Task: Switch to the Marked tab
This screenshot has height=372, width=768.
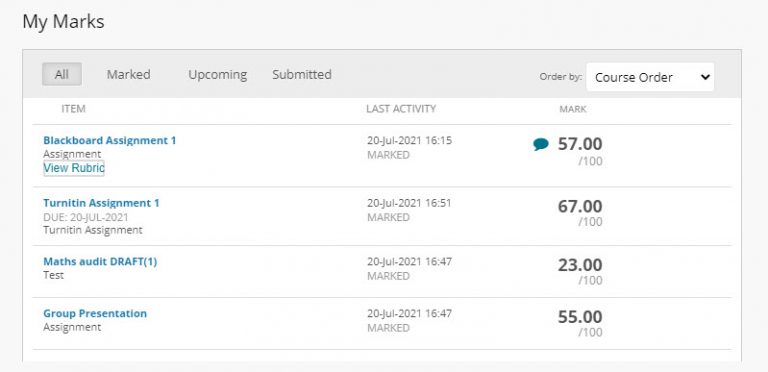Action: click(128, 74)
